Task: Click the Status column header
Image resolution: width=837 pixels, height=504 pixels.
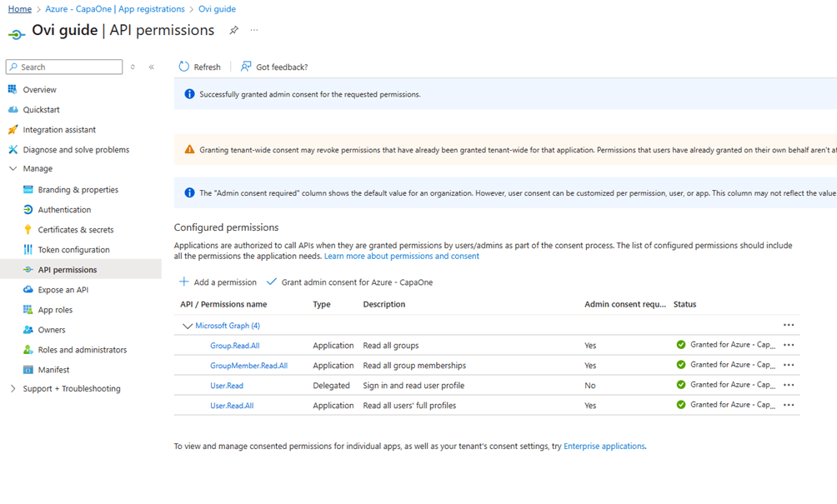Action: tap(685, 305)
